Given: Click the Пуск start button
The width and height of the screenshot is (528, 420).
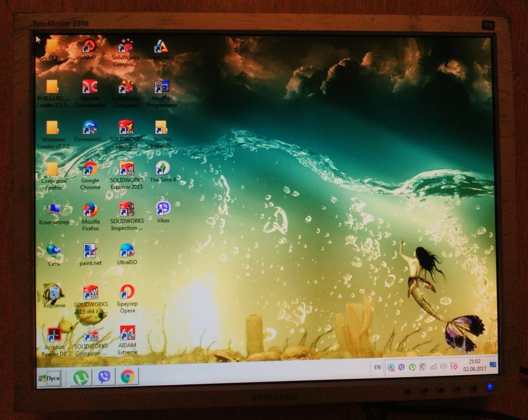Looking at the screenshot, I should click(x=49, y=378).
